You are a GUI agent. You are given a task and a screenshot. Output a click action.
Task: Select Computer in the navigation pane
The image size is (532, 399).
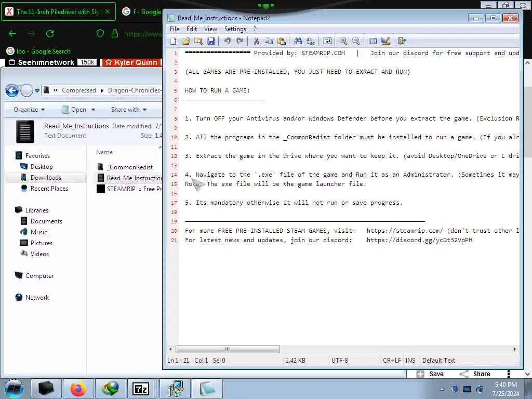pyautogui.click(x=39, y=275)
